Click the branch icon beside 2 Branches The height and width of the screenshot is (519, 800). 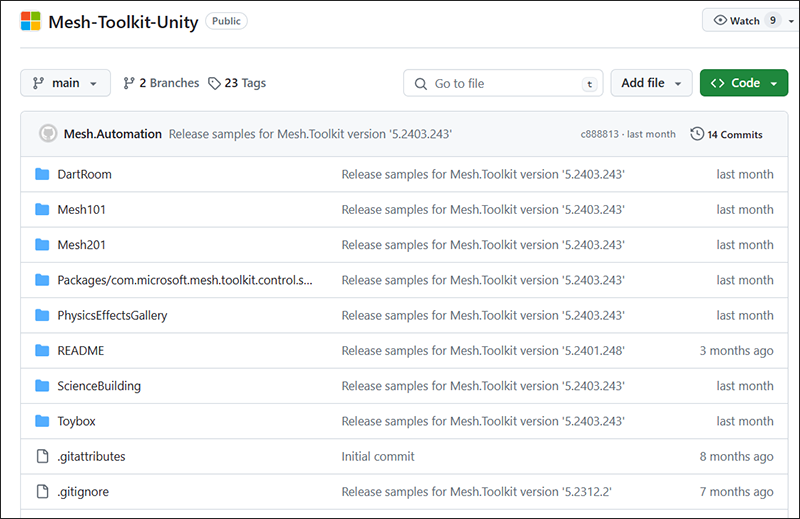[129, 83]
